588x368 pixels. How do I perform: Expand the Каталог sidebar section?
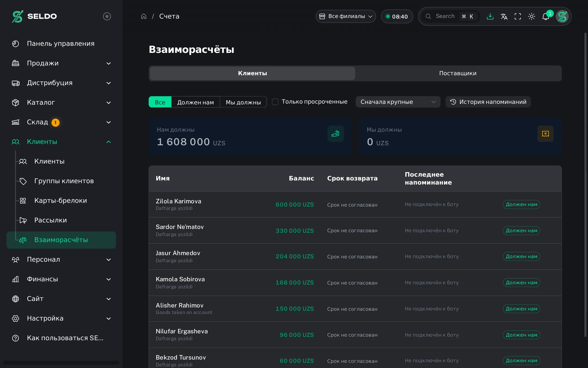pyautogui.click(x=61, y=102)
